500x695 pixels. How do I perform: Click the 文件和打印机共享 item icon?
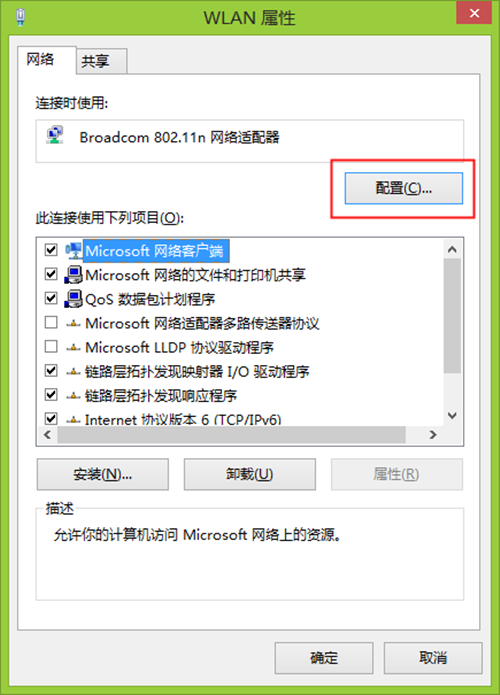[74, 275]
